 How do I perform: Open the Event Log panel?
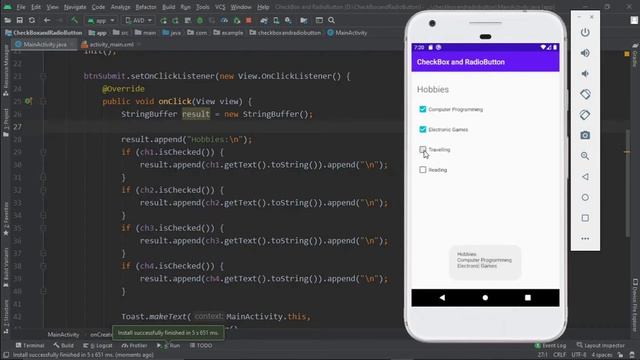tap(551, 345)
